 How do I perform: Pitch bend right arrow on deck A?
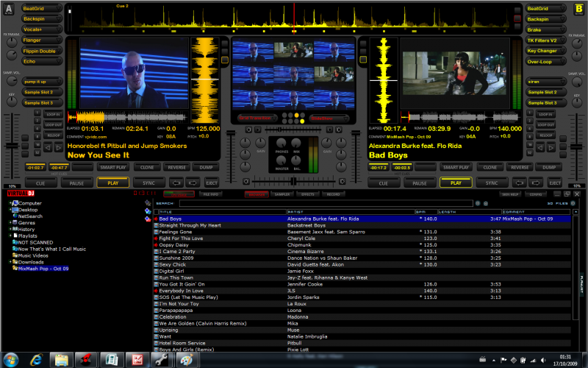point(193,183)
